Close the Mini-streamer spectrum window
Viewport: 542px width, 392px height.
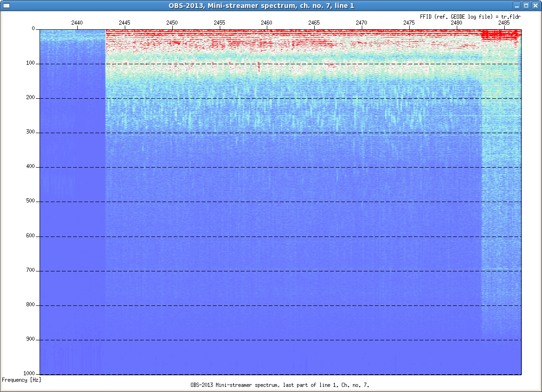tap(535, 6)
